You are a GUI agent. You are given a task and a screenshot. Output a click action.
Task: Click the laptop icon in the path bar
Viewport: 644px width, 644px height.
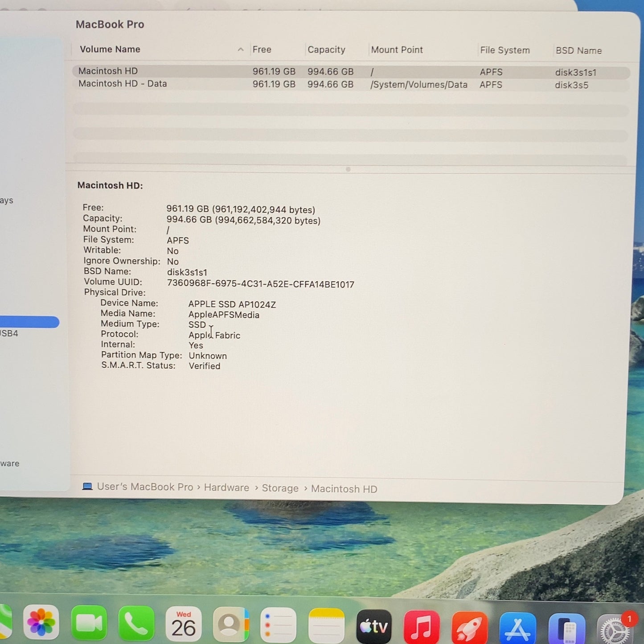(x=87, y=486)
